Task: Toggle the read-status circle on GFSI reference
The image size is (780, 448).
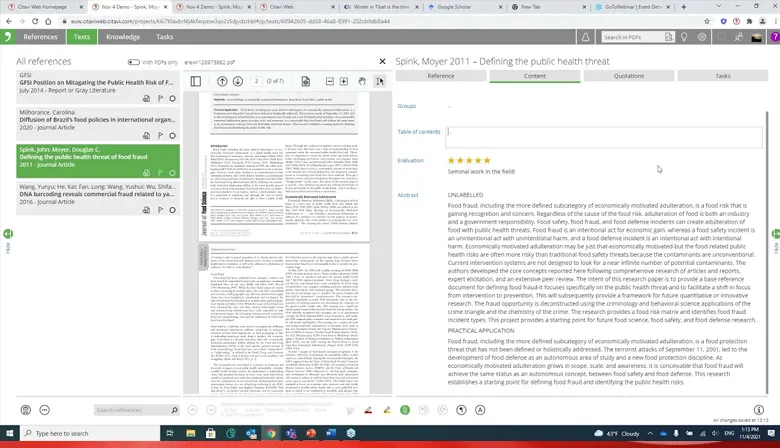Action: [172, 98]
